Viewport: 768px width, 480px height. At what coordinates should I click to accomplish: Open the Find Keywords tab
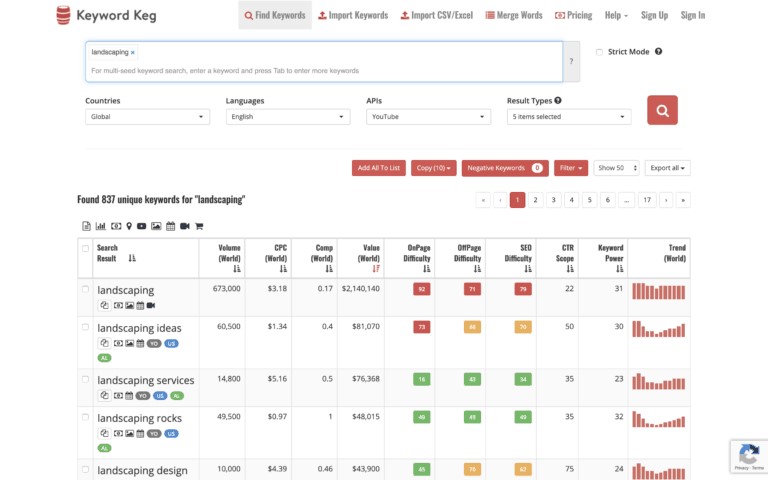coord(275,15)
